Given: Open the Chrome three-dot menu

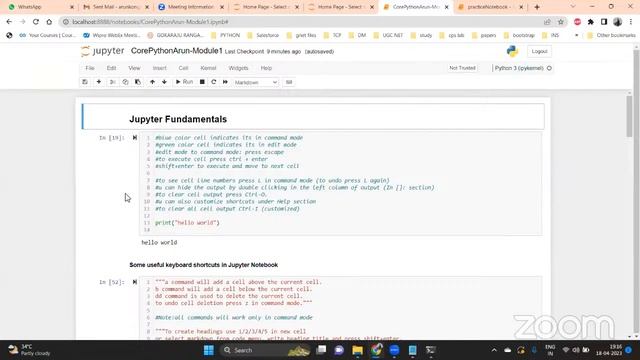Looking at the screenshot, I should [x=631, y=22].
